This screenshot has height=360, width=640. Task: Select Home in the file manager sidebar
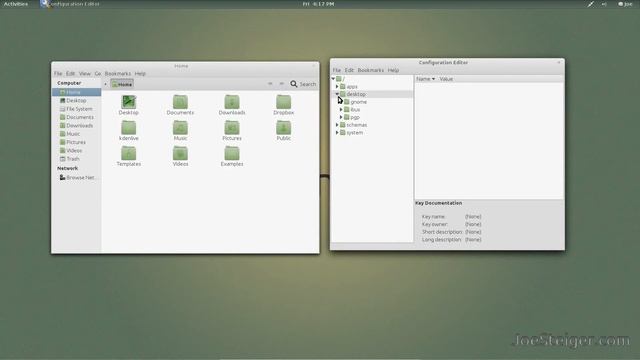pyautogui.click(x=76, y=92)
